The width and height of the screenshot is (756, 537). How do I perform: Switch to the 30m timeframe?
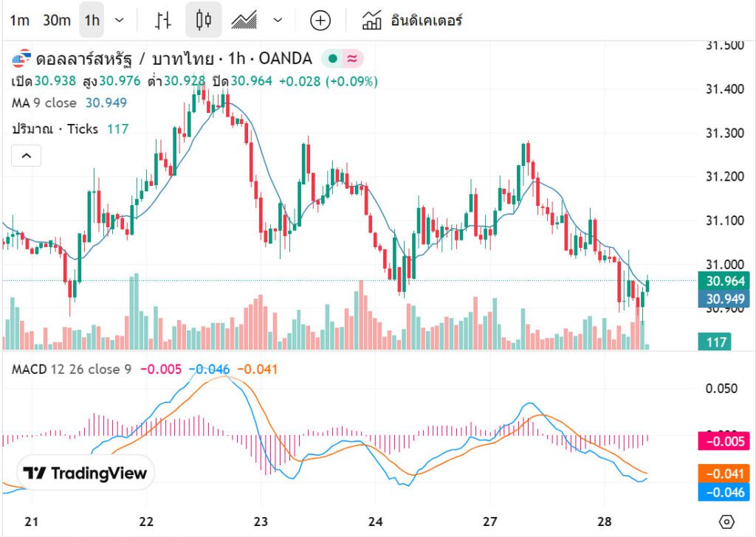(x=56, y=20)
